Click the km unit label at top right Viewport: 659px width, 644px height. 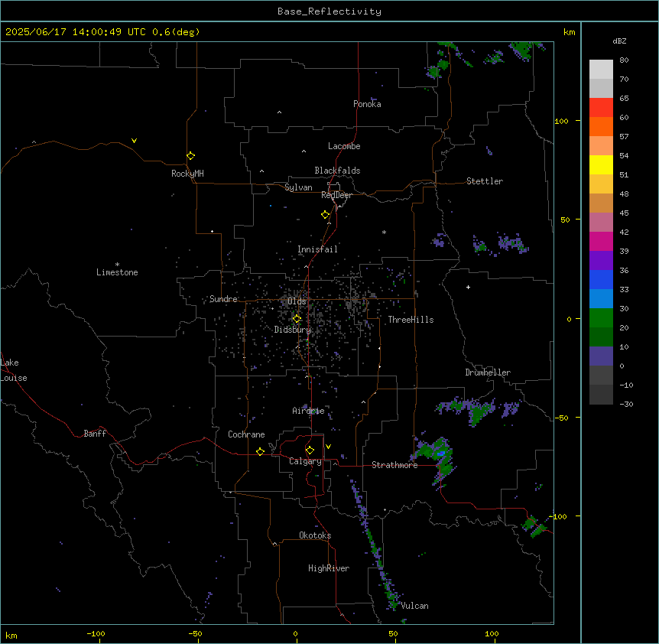569,32
